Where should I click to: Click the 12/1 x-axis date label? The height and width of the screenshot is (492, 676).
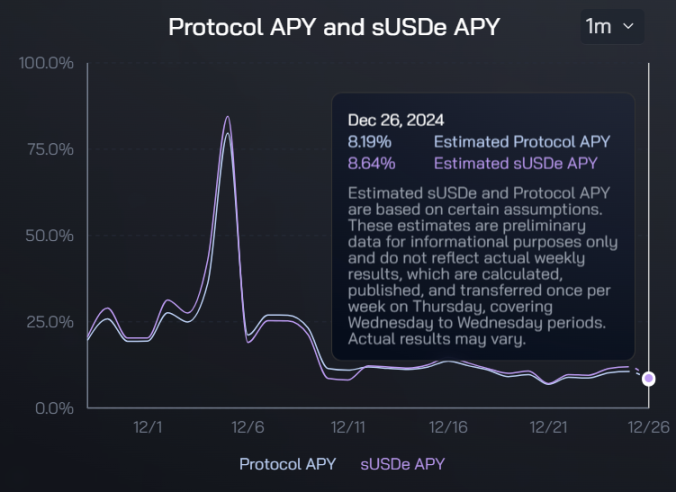tap(147, 427)
